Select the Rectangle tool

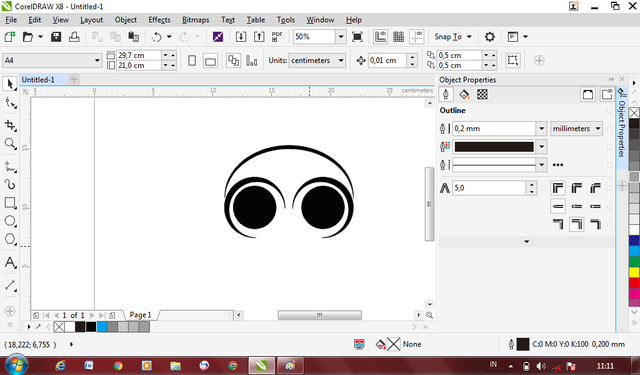10,203
